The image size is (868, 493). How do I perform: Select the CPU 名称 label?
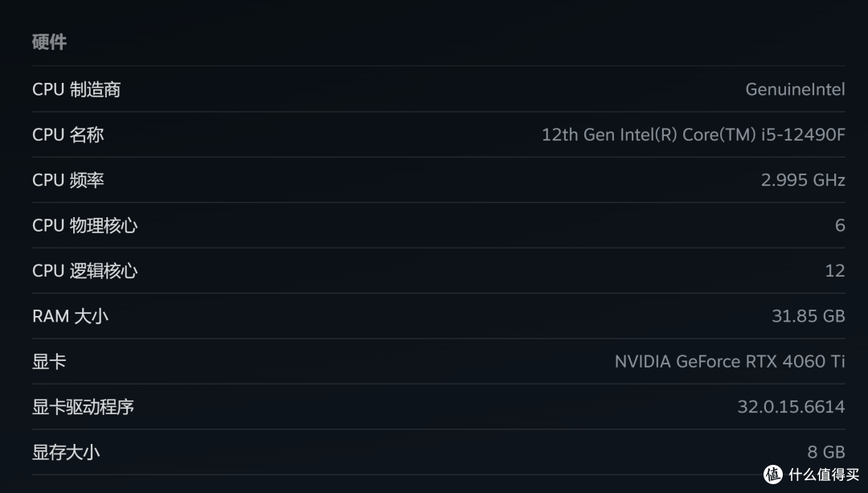click(68, 135)
